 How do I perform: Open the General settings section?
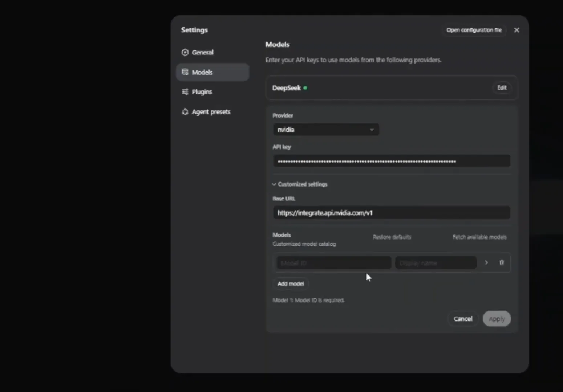[x=212, y=52]
